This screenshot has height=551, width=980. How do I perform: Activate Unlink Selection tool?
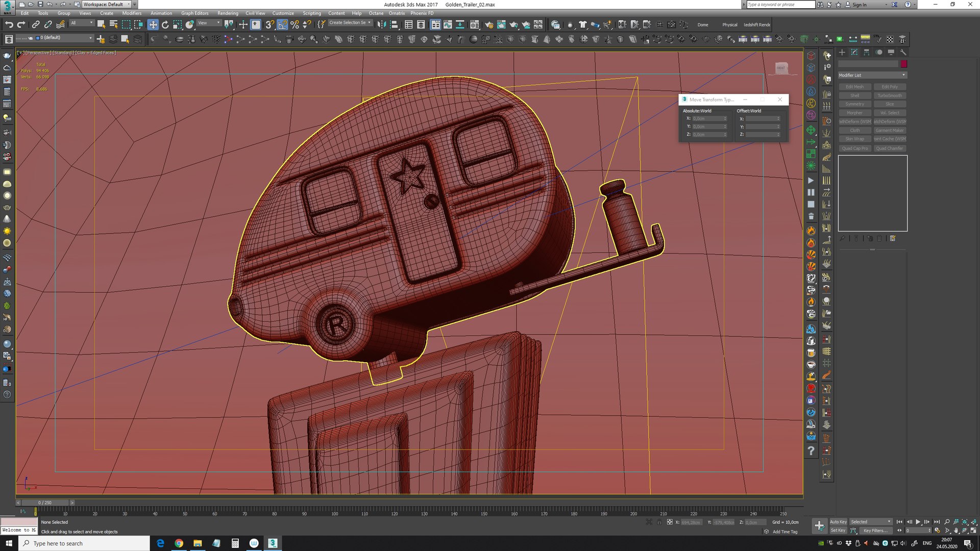click(x=48, y=24)
